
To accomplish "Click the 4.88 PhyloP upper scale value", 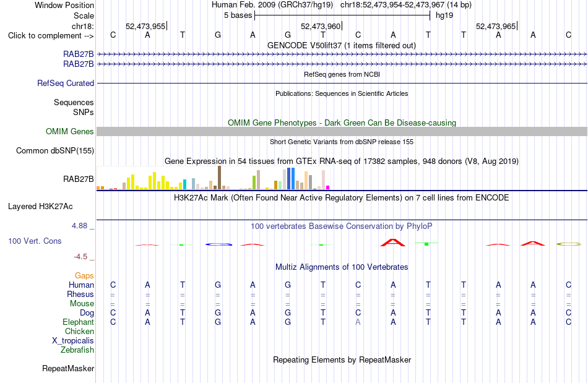I will [79, 226].
